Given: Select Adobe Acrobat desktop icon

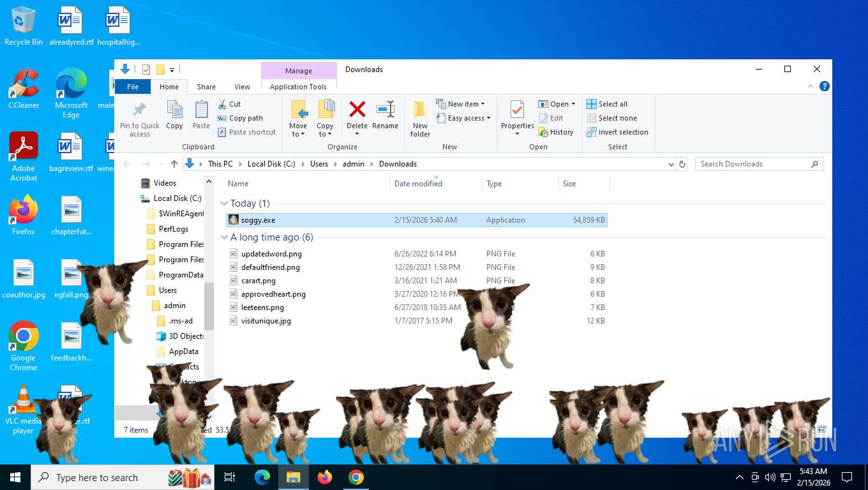Looking at the screenshot, I should [x=24, y=157].
